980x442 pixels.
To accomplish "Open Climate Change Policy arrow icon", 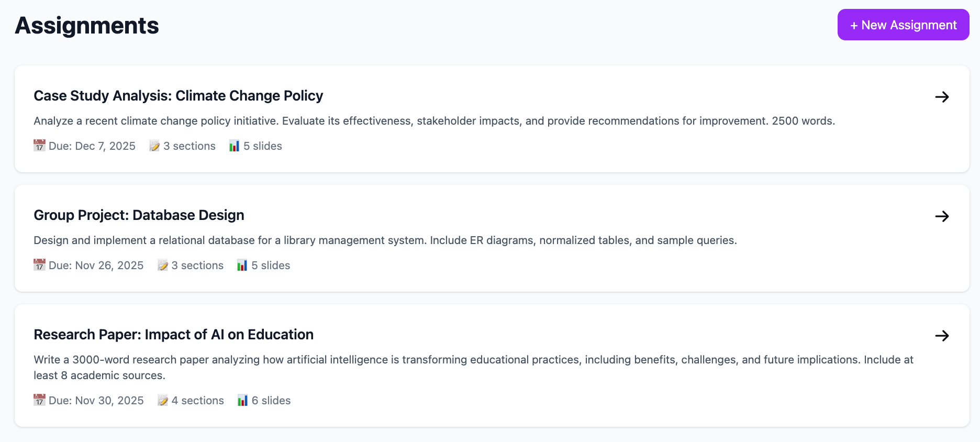I will 942,97.
